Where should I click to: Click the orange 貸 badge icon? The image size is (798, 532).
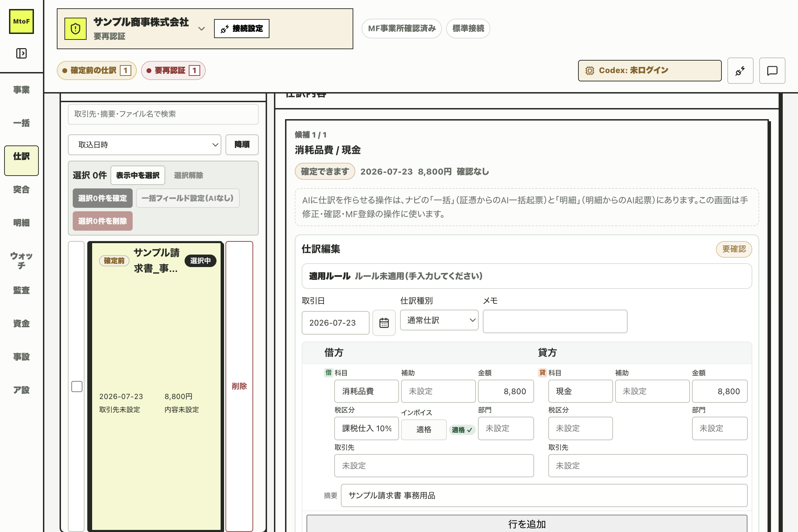(542, 373)
